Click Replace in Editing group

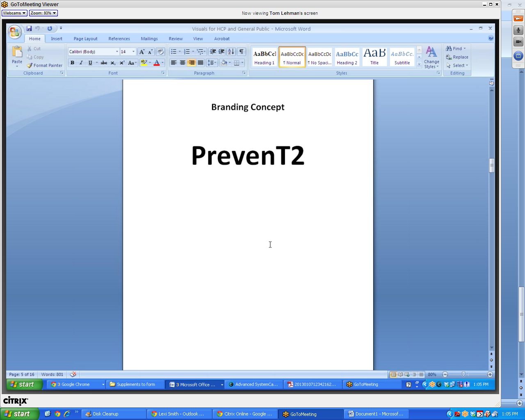(x=457, y=57)
